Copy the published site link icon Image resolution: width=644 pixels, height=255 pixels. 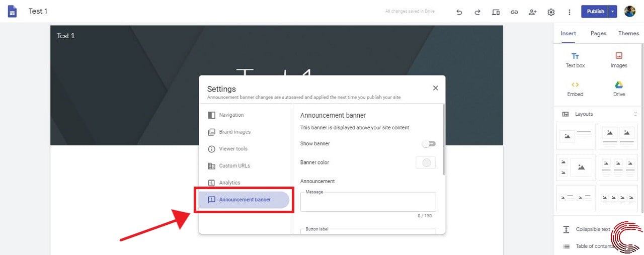(x=514, y=12)
